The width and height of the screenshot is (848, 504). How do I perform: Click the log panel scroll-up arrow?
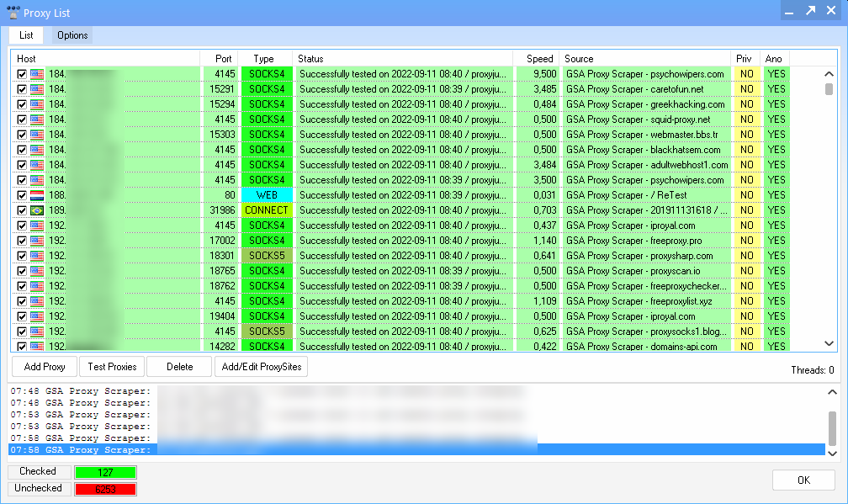click(x=832, y=392)
